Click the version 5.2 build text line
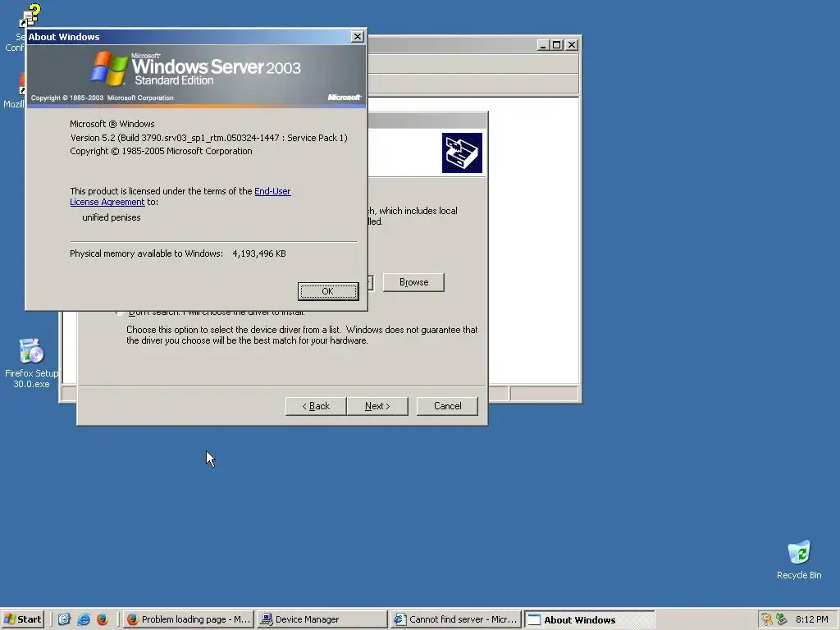The height and width of the screenshot is (630, 840). coord(209,138)
